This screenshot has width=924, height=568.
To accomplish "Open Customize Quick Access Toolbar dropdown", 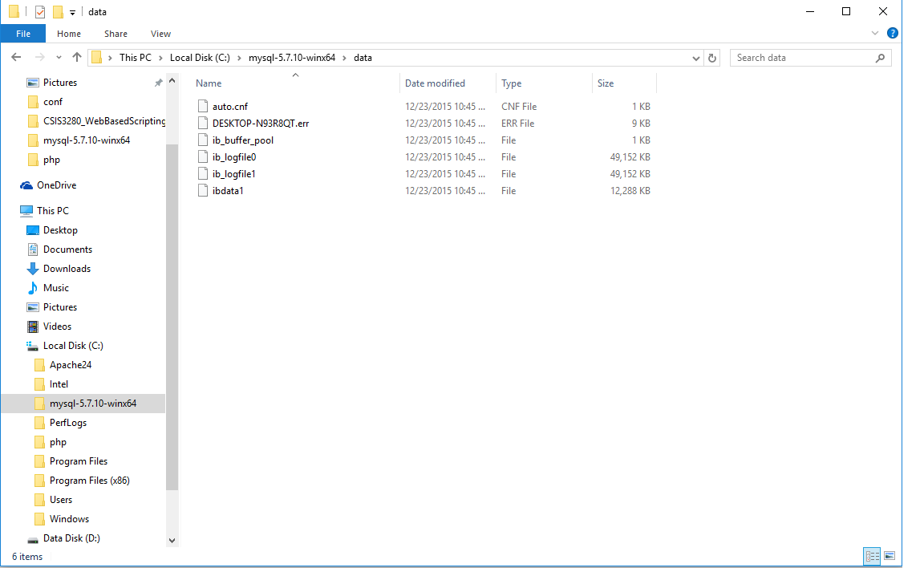I will (x=72, y=12).
